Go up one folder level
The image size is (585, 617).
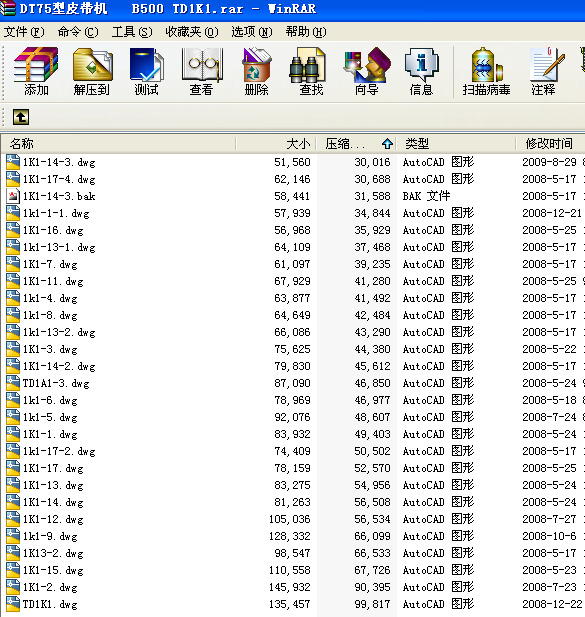click(x=21, y=117)
